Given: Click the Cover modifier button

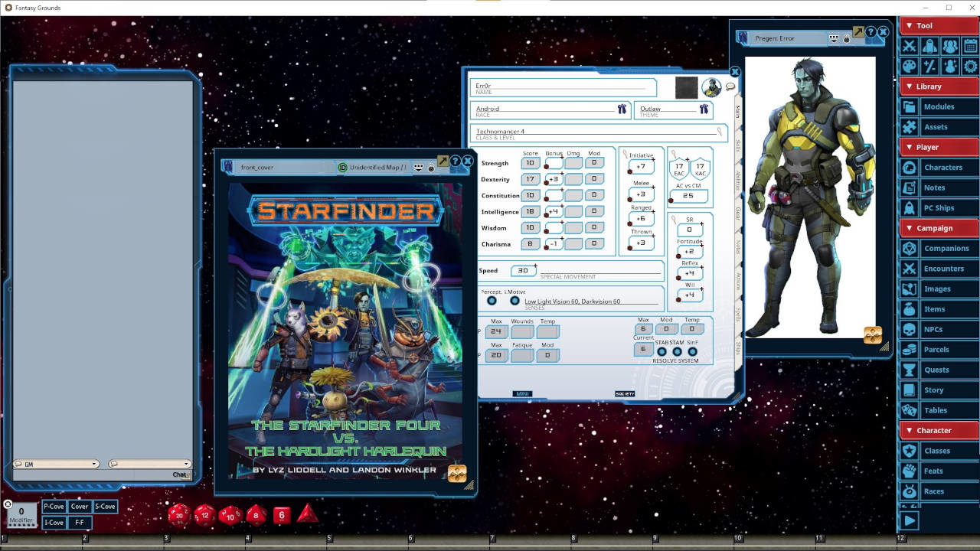Looking at the screenshot, I should click(79, 506).
